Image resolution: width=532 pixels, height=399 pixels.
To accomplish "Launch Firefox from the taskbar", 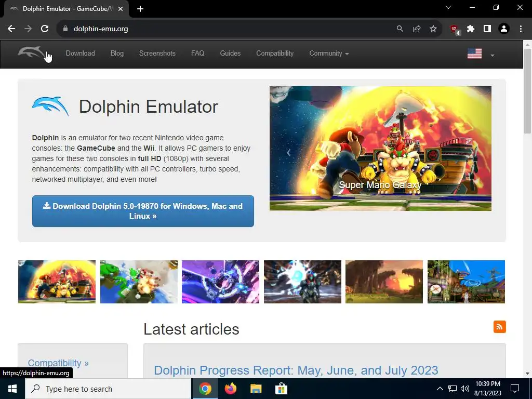I will [x=230, y=389].
